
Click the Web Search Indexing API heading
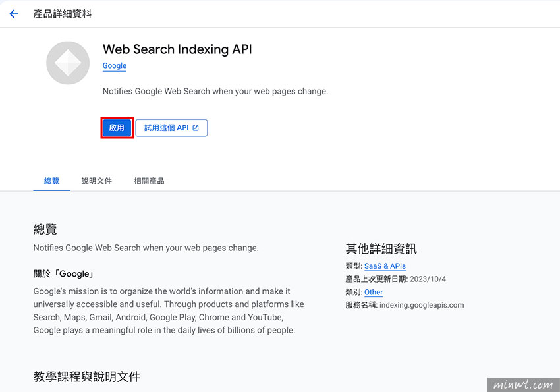click(177, 49)
